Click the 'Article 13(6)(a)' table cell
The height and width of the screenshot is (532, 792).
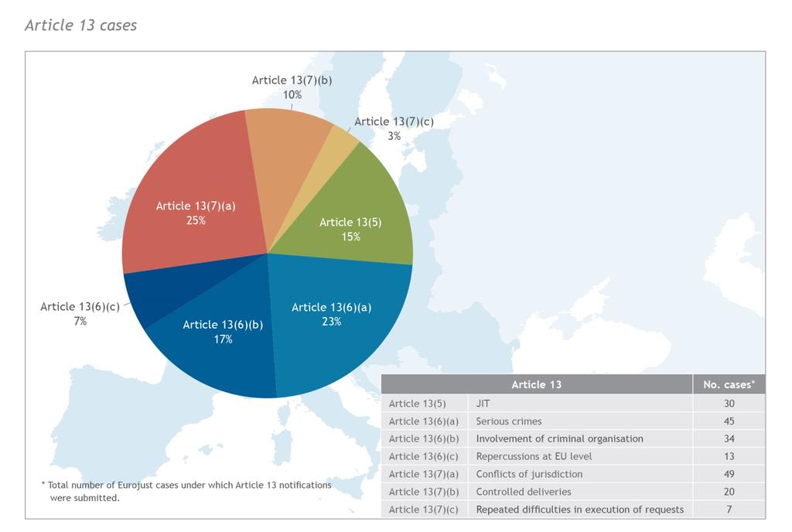pos(425,421)
